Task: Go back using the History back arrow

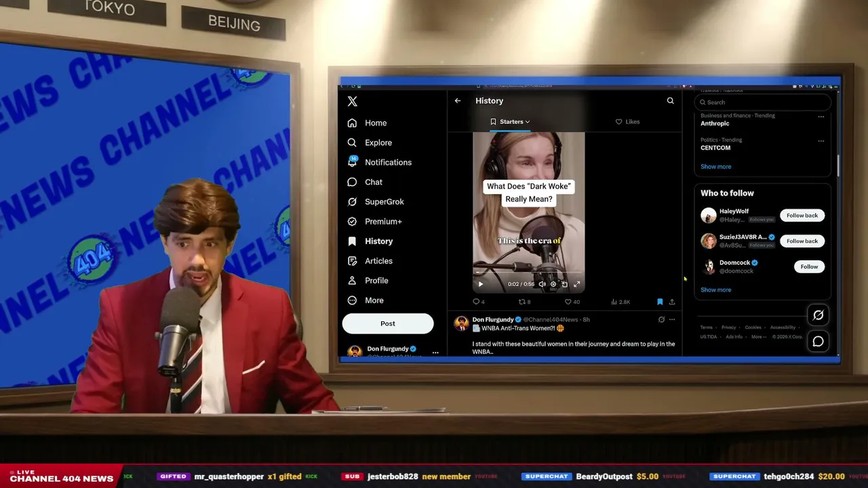Action: (x=458, y=101)
